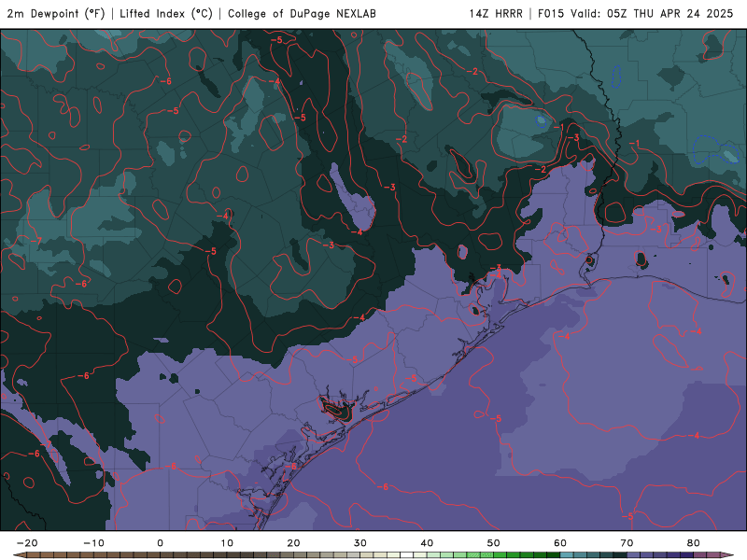Screen dimensions: 747x560
Task: Click the 70 label on the color scale
Action: (x=627, y=543)
